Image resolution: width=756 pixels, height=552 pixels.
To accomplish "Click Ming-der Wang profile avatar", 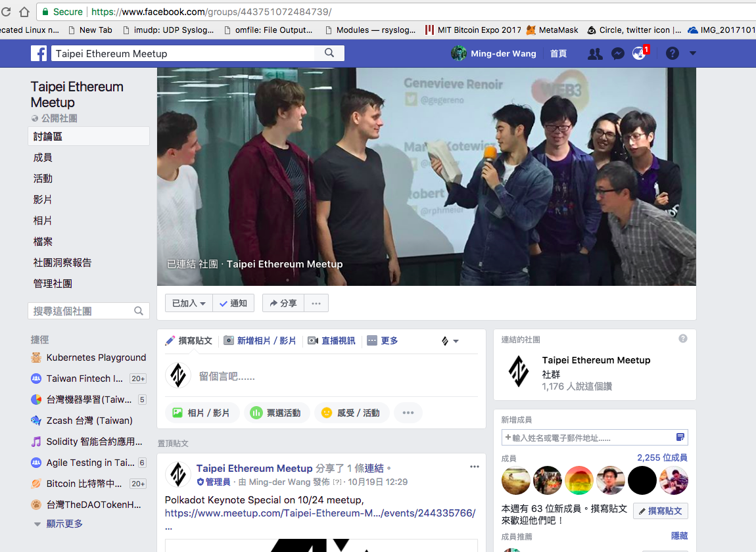I will 458,53.
